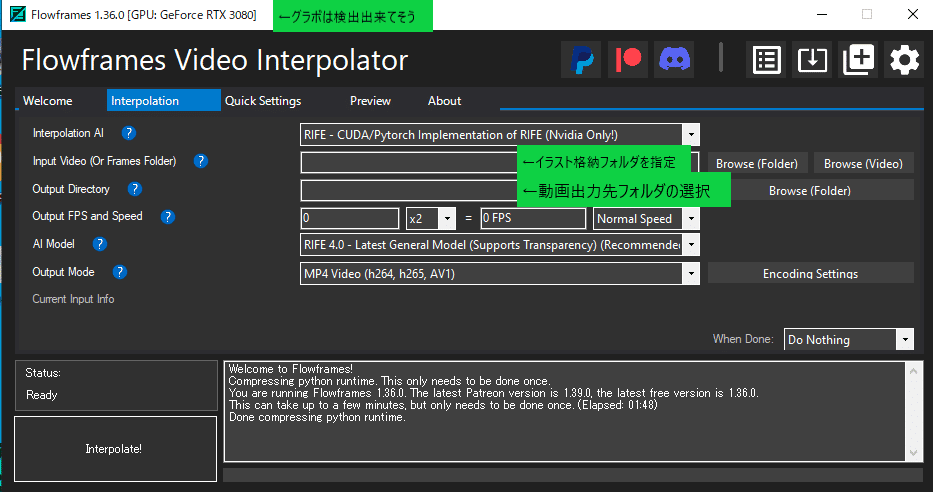Open the settings gear icon
The height and width of the screenshot is (492, 933).
(904, 59)
